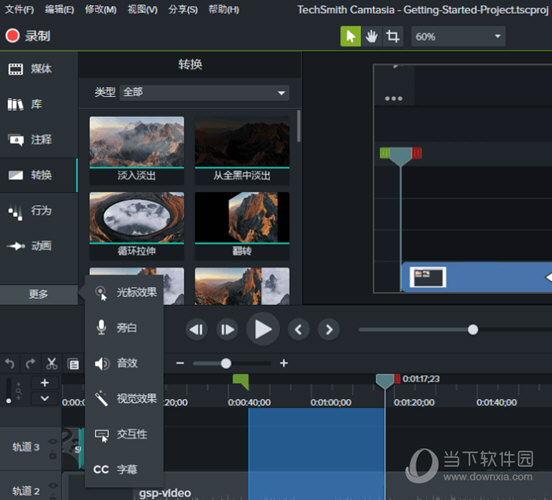552x500 pixels.
Task: Click the 0:00:40;00 timeline ruler mark
Action: click(249, 402)
